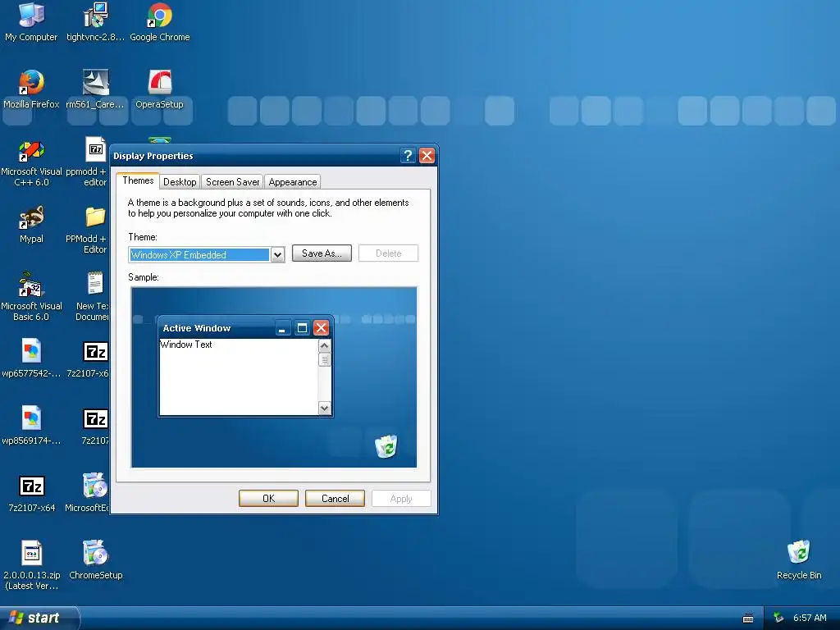Select Microsoft Visual Basic 6.0 shortcut
Viewport: 840px width, 630px height.
tap(31, 296)
